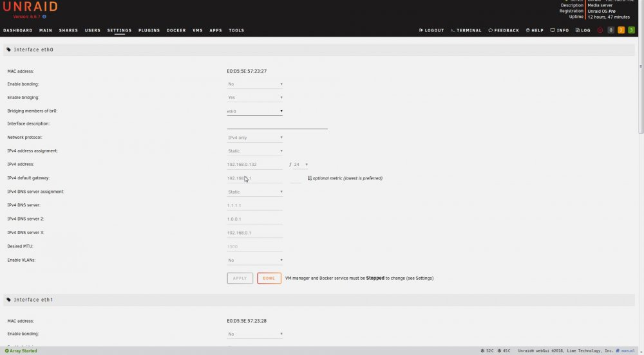
Task: Click the Interface eth0 section header
Action: tap(319, 50)
